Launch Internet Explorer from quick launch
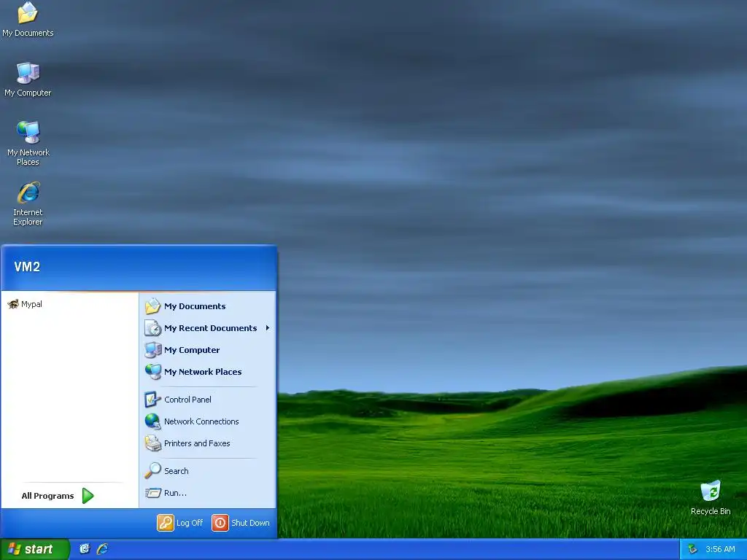747x560 pixels. coord(102,549)
